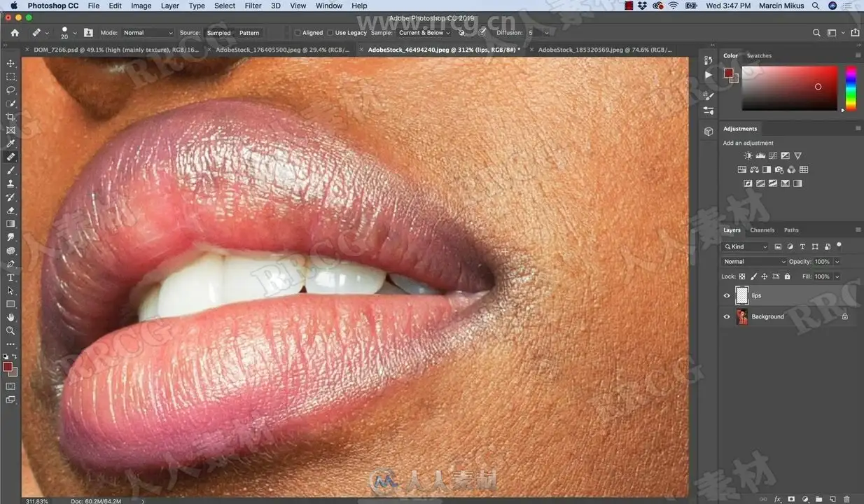Select the Brush tool
The image size is (864, 504).
tap(11, 170)
